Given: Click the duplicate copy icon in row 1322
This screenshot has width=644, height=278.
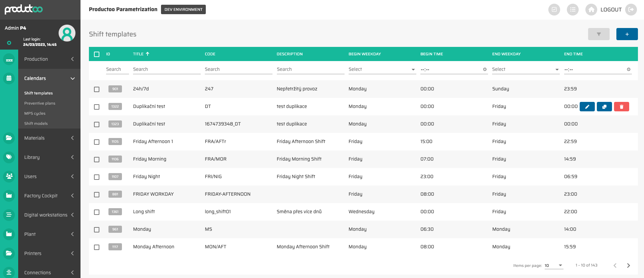Looking at the screenshot, I should tap(604, 107).
